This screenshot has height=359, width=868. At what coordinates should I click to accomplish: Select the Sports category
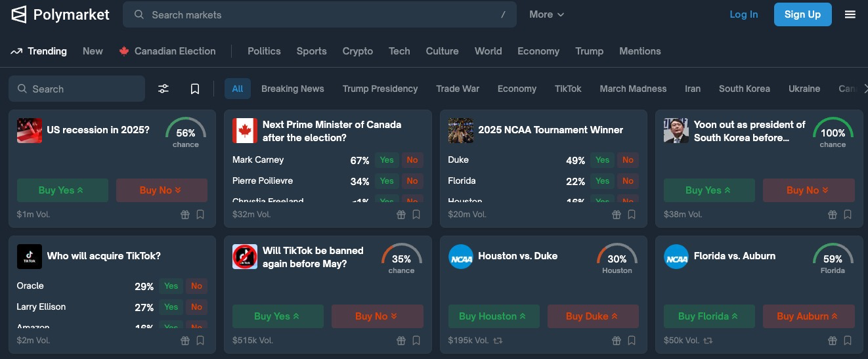pos(311,51)
